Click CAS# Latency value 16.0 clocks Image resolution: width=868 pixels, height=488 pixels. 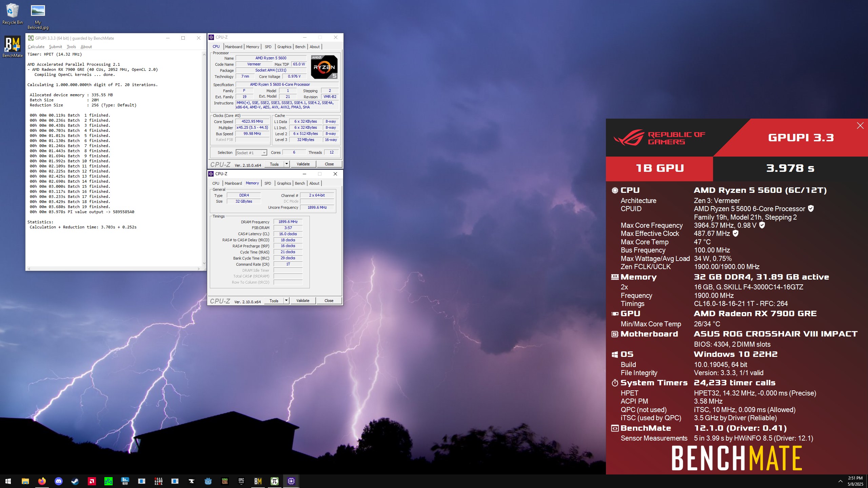pos(288,234)
